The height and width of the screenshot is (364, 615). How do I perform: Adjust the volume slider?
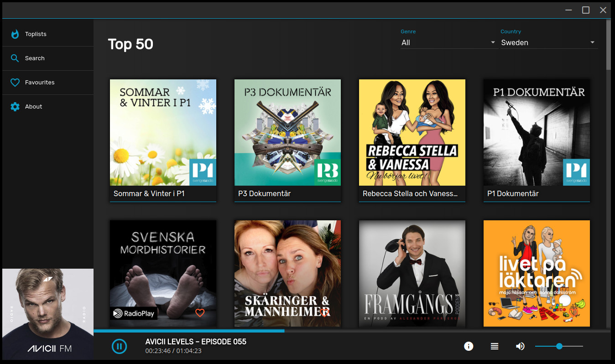click(x=559, y=346)
